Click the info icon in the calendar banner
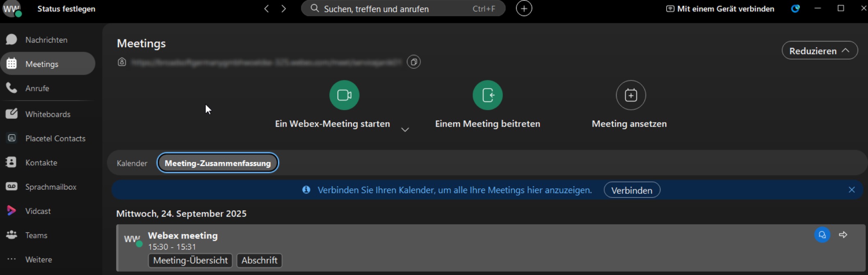Image resolution: width=868 pixels, height=275 pixels. coord(306,190)
